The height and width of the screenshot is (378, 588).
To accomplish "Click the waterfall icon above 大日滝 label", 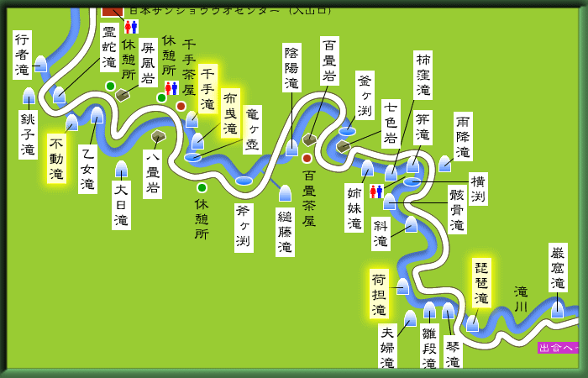I will (x=121, y=169).
